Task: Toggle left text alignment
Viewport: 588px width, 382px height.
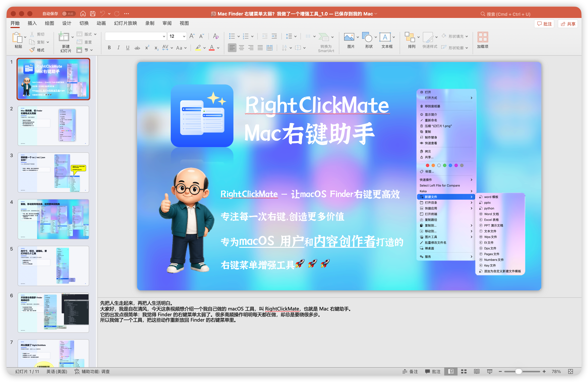Action: 232,48
